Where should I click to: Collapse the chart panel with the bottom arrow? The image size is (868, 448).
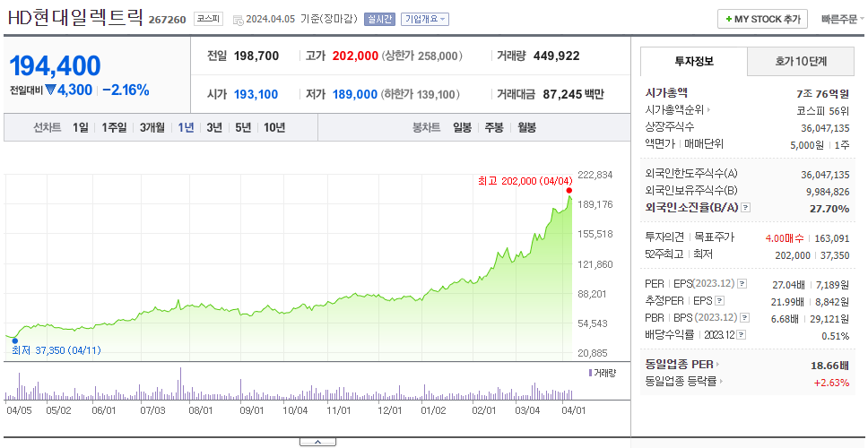click(317, 442)
